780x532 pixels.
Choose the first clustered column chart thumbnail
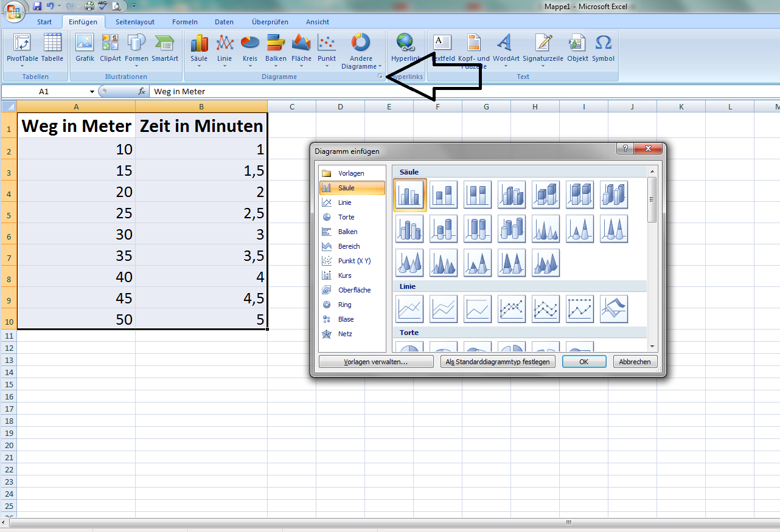(x=410, y=195)
